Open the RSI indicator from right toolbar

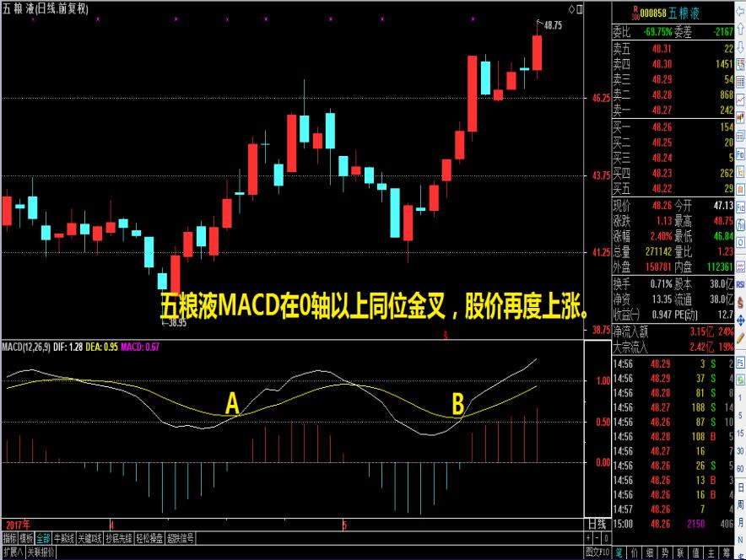(x=740, y=285)
